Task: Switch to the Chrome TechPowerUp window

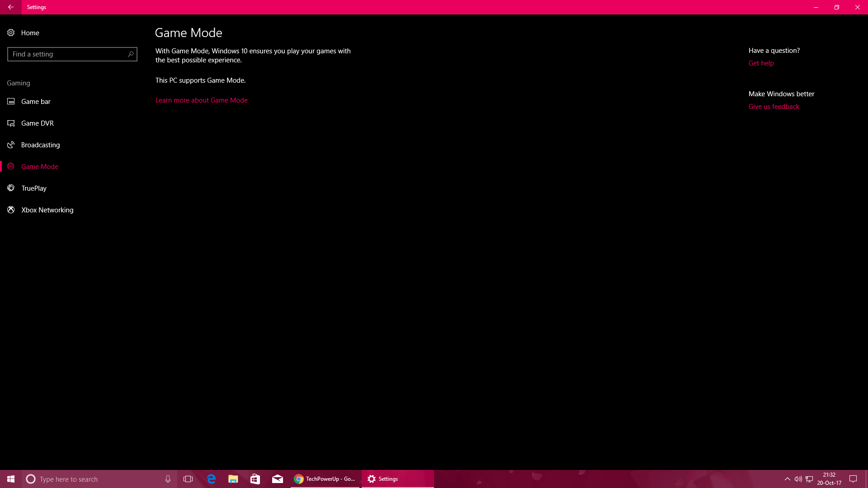Action: click(x=325, y=479)
